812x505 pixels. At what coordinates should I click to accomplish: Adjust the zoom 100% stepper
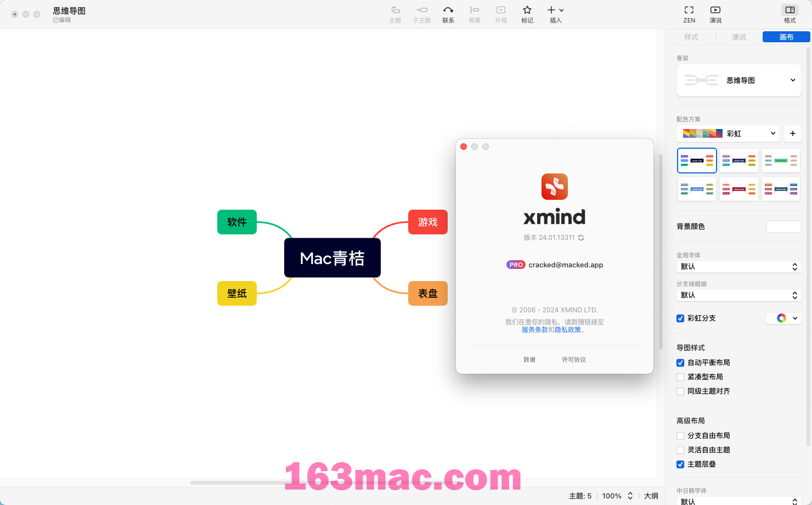(x=630, y=496)
